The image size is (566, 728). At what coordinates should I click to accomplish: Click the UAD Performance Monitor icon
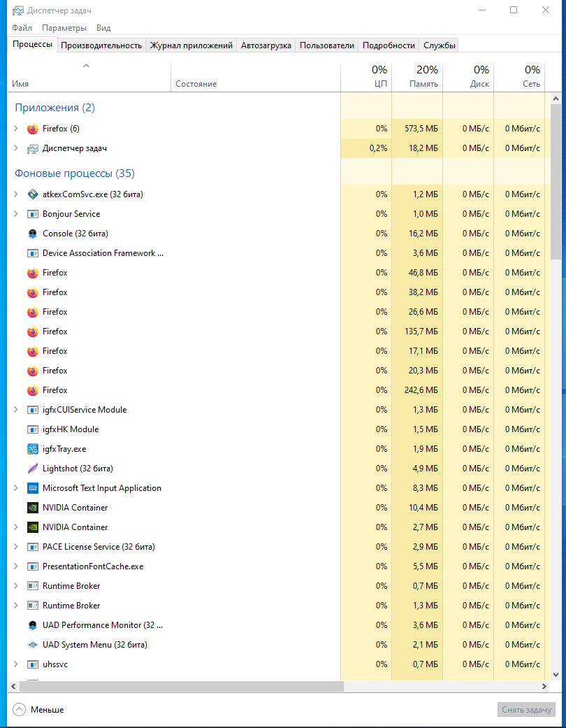[x=32, y=625]
